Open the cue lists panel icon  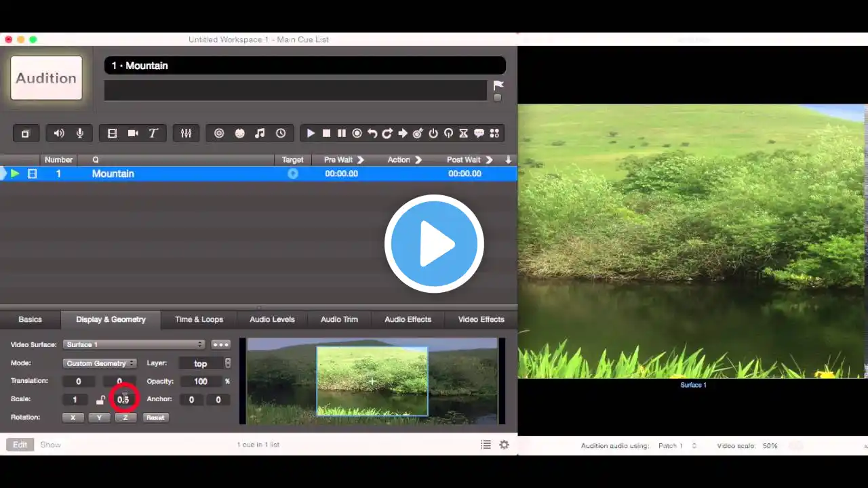[486, 445]
